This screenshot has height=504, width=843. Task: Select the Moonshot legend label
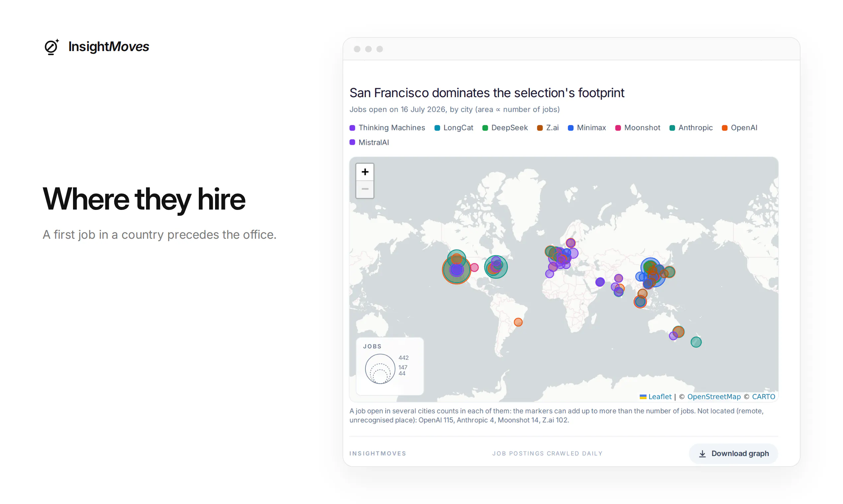click(x=642, y=128)
